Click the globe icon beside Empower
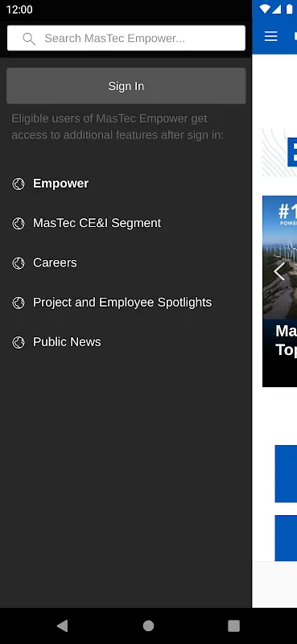 coord(19,184)
